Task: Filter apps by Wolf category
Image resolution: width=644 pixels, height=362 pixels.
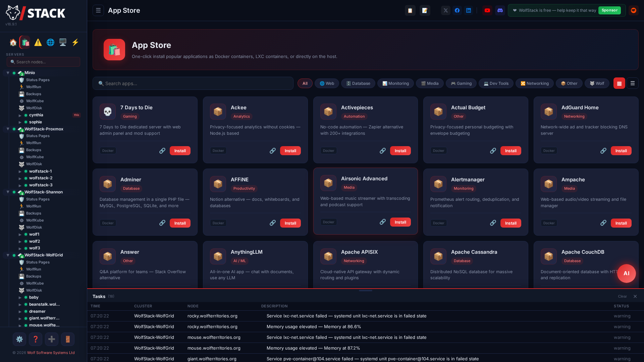Action: (597, 83)
